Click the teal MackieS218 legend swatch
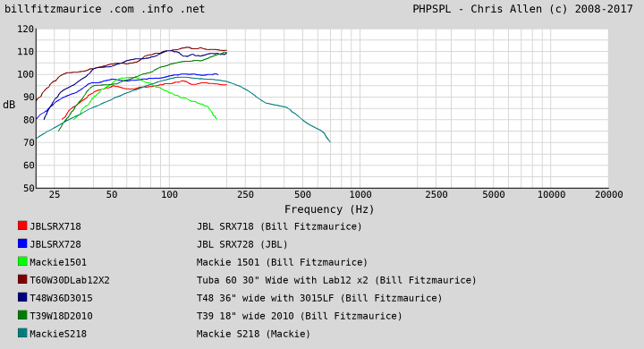 [22, 333]
